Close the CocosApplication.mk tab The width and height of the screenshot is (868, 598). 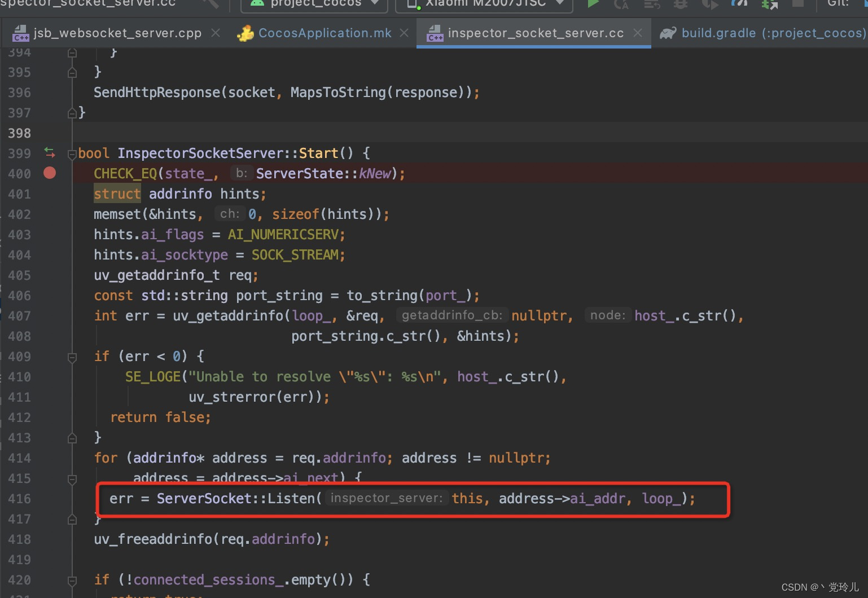click(x=404, y=33)
